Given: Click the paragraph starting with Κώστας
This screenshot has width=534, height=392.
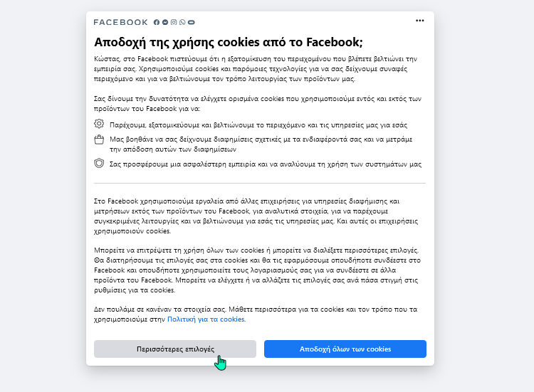Looking at the screenshot, I should tap(256, 69).
